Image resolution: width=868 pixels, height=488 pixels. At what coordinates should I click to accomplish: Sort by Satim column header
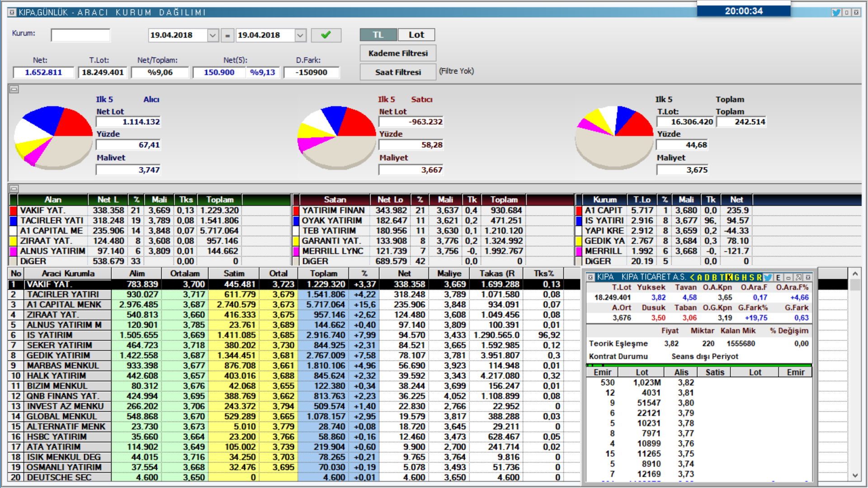pyautogui.click(x=234, y=273)
